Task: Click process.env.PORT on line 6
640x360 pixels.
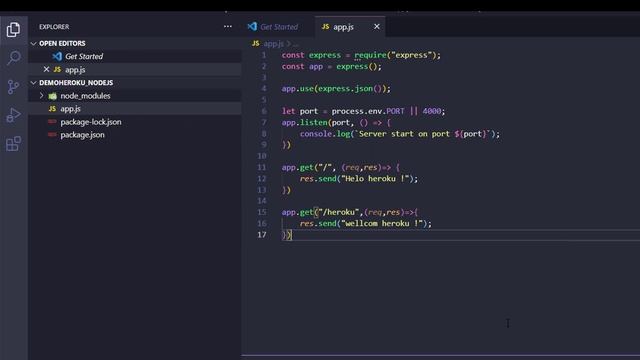Action: coord(368,111)
